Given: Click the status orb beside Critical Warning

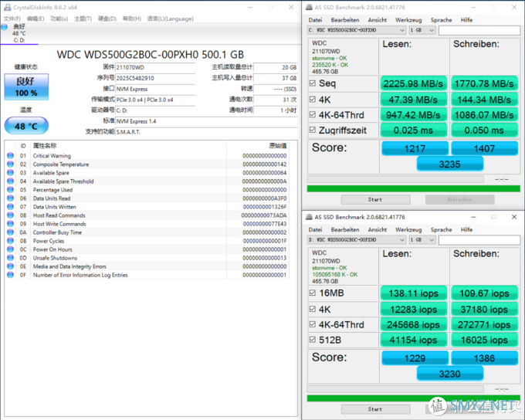Looking at the screenshot, I should coord(10,156).
